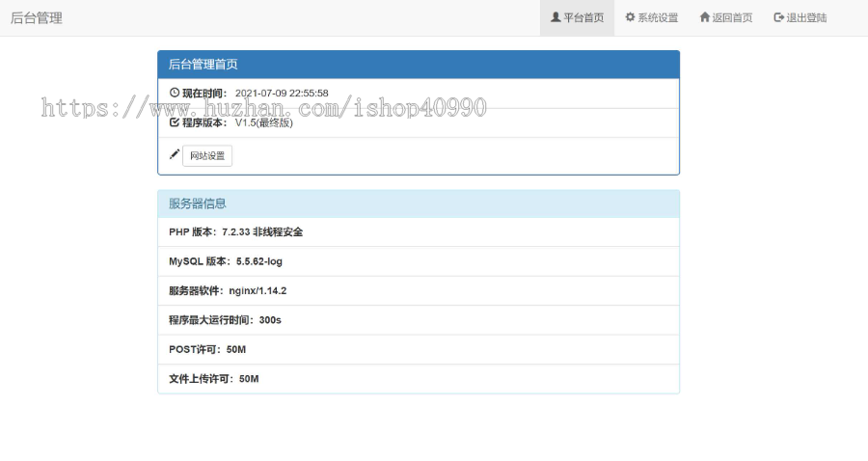Click the home icon beside 返回首页
Screen dimensions: 868x461
(705, 17)
